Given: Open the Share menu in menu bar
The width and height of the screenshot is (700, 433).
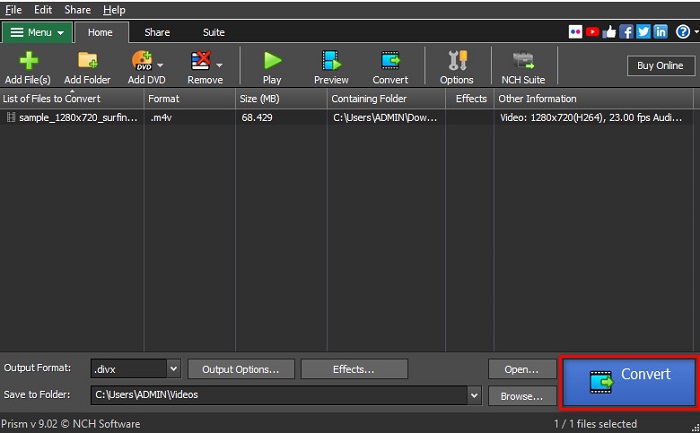Looking at the screenshot, I should 77,10.
